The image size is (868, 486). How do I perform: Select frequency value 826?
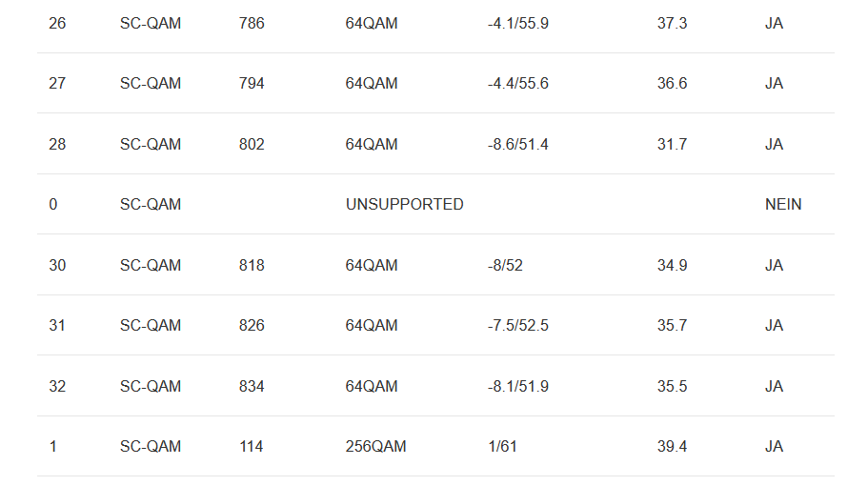coord(252,326)
